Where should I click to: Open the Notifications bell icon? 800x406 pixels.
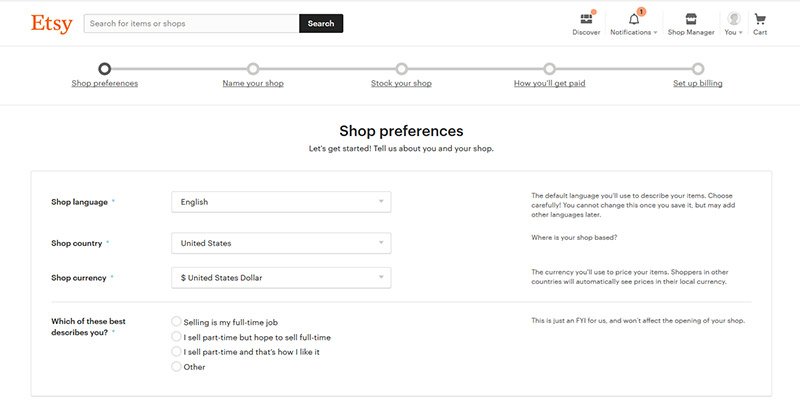634,19
